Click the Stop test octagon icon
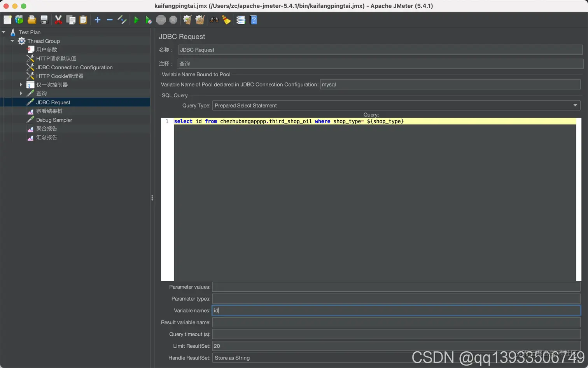The width and height of the screenshot is (588, 368). click(x=161, y=20)
